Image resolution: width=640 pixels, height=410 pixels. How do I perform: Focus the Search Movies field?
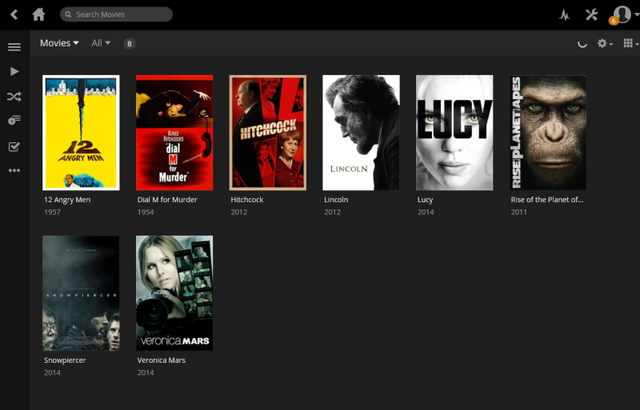(116, 14)
